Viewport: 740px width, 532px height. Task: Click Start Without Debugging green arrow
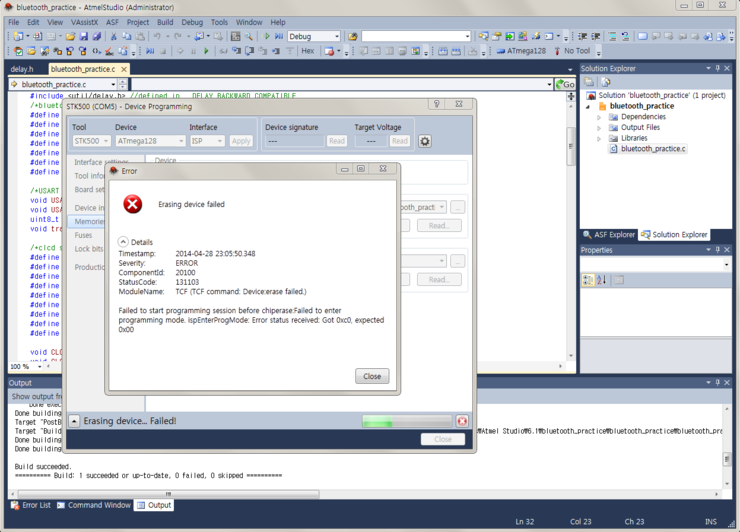266,36
